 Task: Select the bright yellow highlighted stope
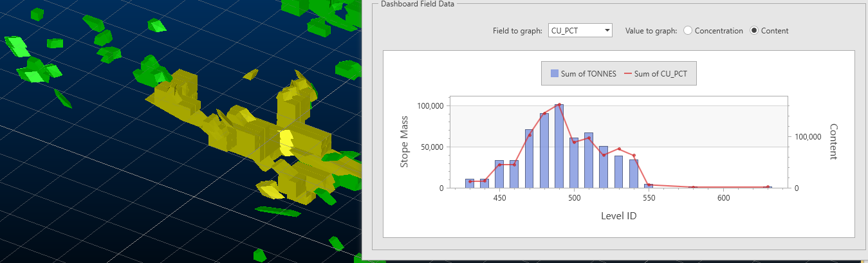point(286,141)
